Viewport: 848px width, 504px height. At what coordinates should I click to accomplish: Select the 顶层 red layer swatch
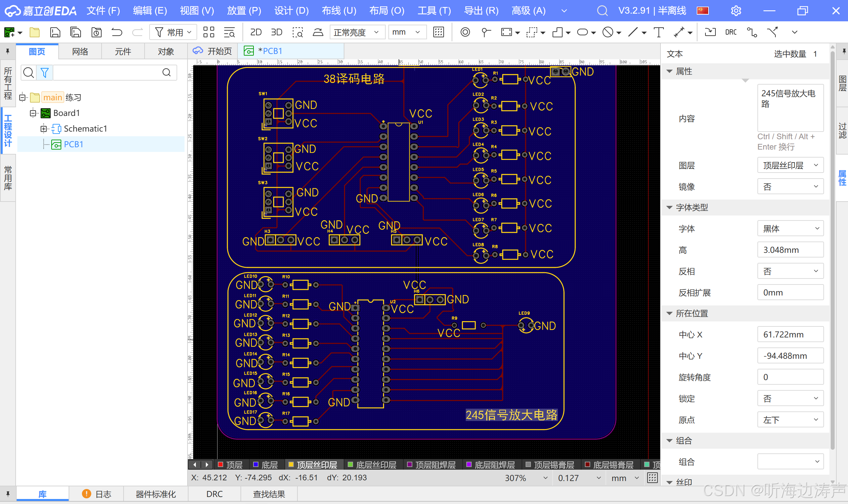pos(220,464)
